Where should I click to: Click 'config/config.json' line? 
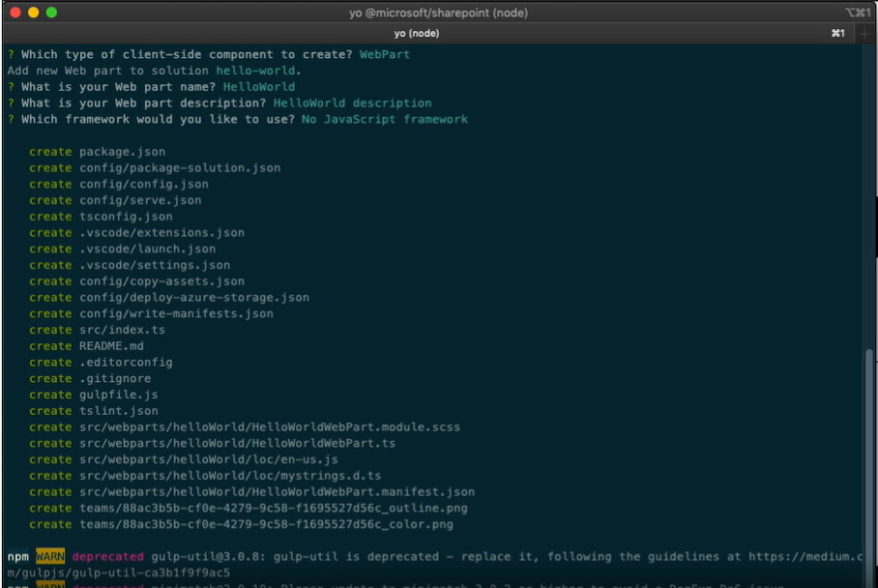[x=144, y=185]
